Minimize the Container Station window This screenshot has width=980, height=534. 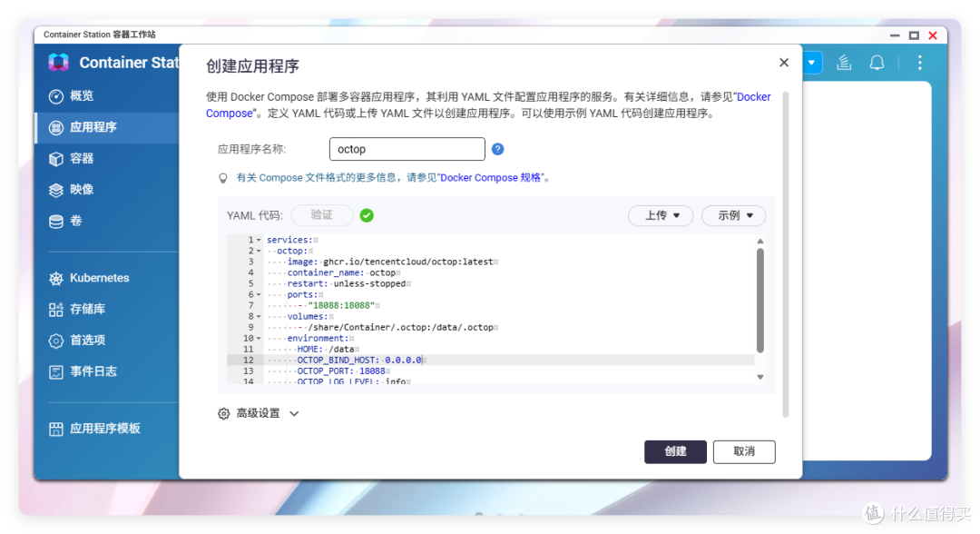(895, 35)
